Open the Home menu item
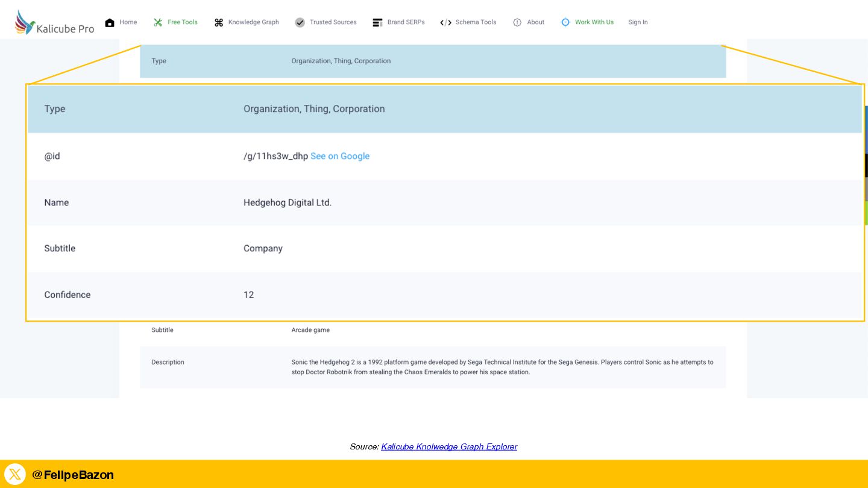 (x=128, y=22)
